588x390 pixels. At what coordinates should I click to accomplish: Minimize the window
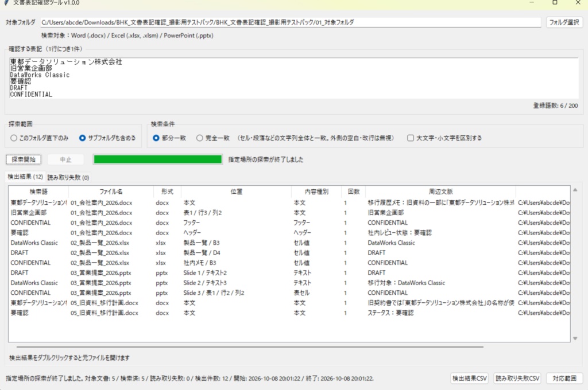tap(532, 3)
